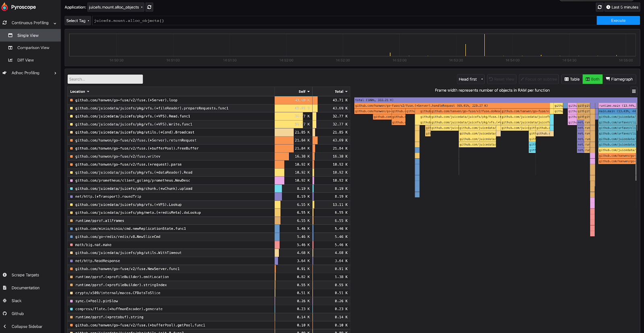Click the Diff View chart icon
Viewport: 644px width, 333px height.
tap(10, 60)
